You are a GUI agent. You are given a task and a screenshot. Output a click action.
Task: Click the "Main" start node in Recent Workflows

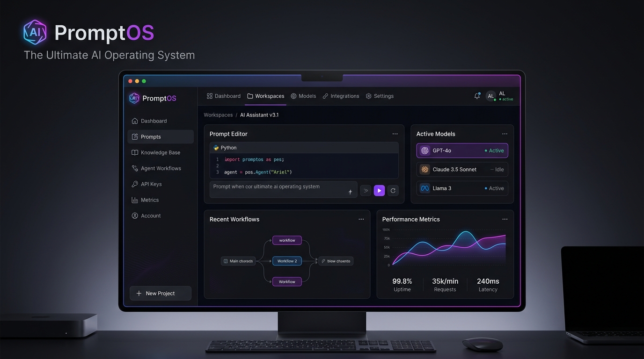238,261
